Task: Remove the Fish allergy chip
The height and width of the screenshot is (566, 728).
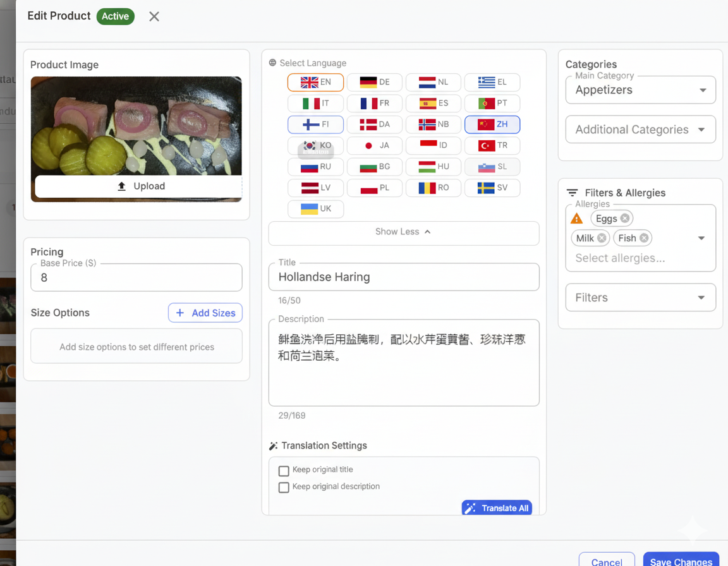Action: click(x=643, y=238)
